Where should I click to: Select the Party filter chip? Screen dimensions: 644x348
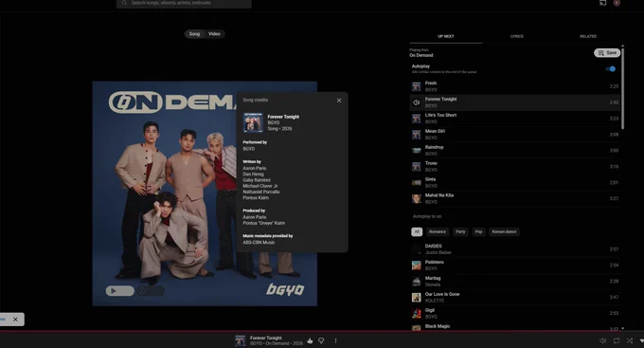[x=460, y=232]
